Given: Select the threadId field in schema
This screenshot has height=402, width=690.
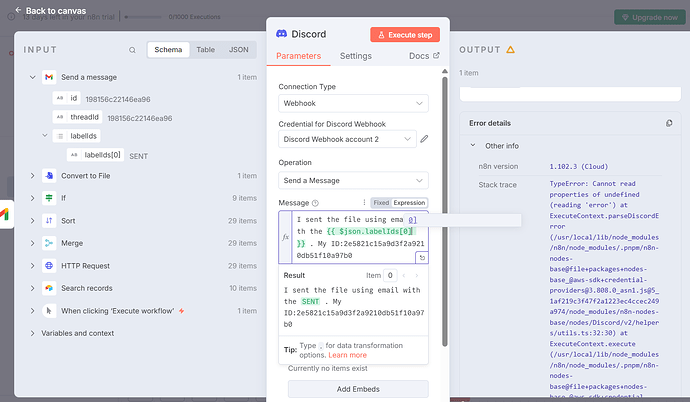Looking at the screenshot, I should pyautogui.click(x=77, y=117).
